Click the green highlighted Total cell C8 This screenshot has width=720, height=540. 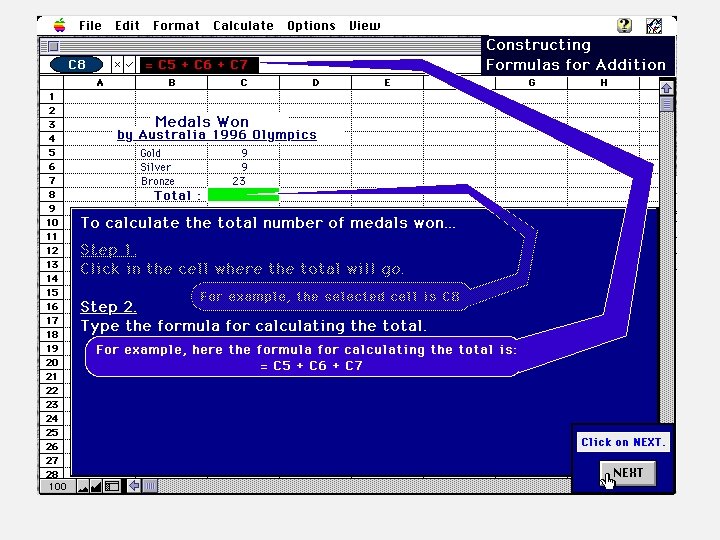(243, 195)
